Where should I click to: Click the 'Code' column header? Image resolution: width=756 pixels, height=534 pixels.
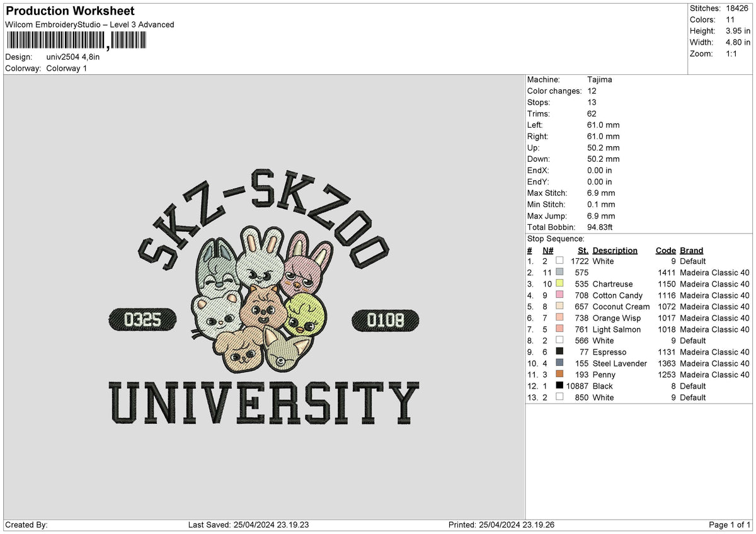(666, 250)
